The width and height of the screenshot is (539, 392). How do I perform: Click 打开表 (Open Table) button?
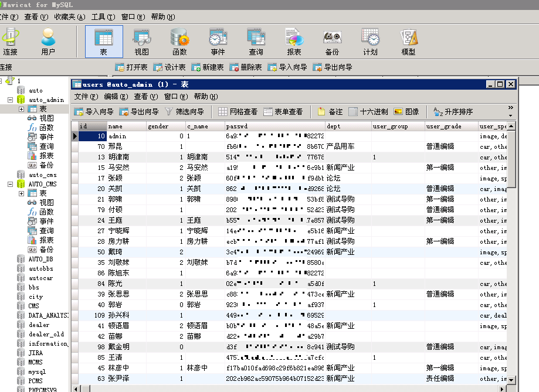131,67
